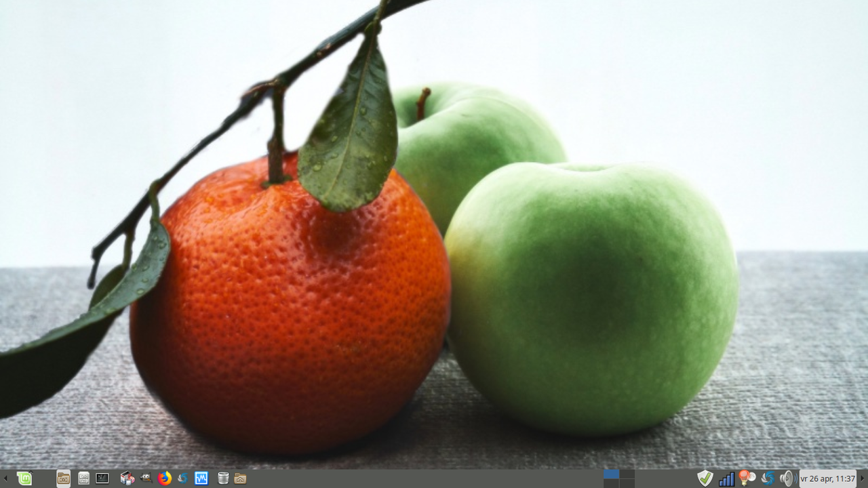Open the update manager shield icon
This screenshot has height=488, width=868.
click(x=705, y=479)
